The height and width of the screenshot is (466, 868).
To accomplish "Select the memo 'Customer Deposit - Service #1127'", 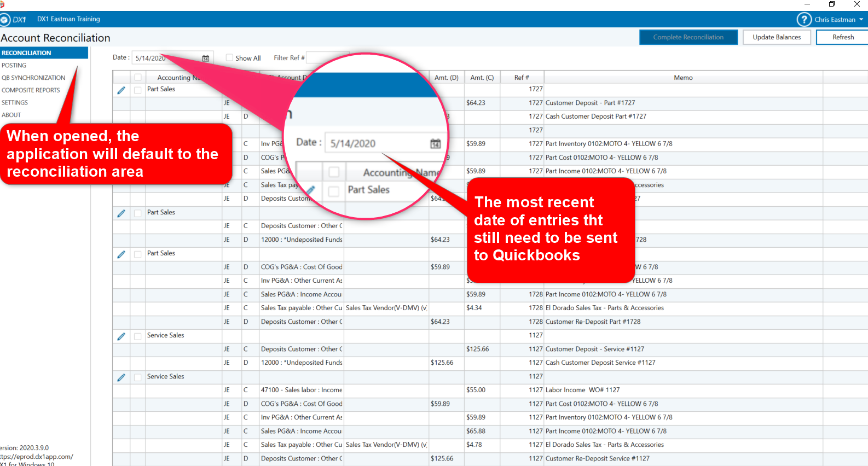I will (x=594, y=349).
